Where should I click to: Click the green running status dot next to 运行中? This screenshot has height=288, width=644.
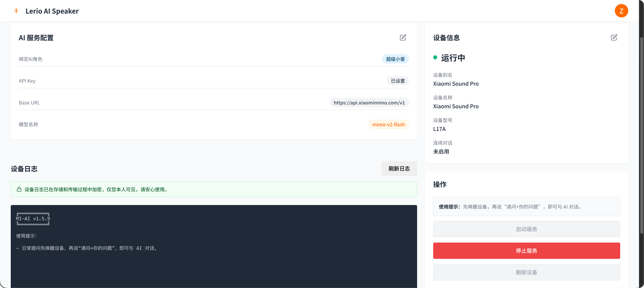435,57
